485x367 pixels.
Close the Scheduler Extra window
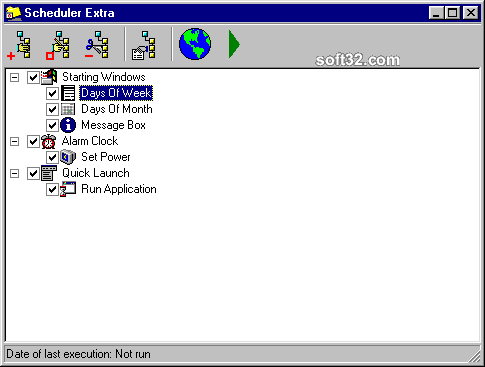pyautogui.click(x=471, y=13)
